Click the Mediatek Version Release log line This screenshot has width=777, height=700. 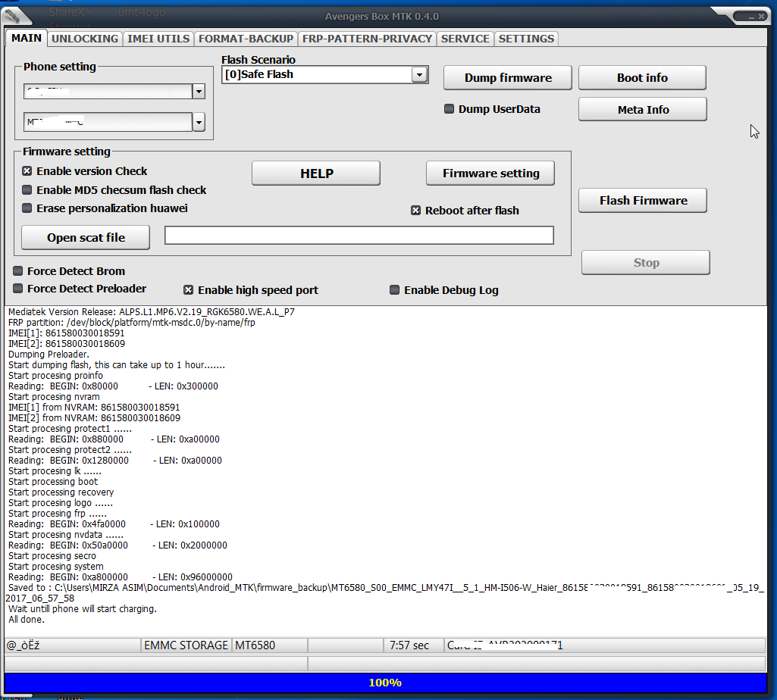click(151, 311)
